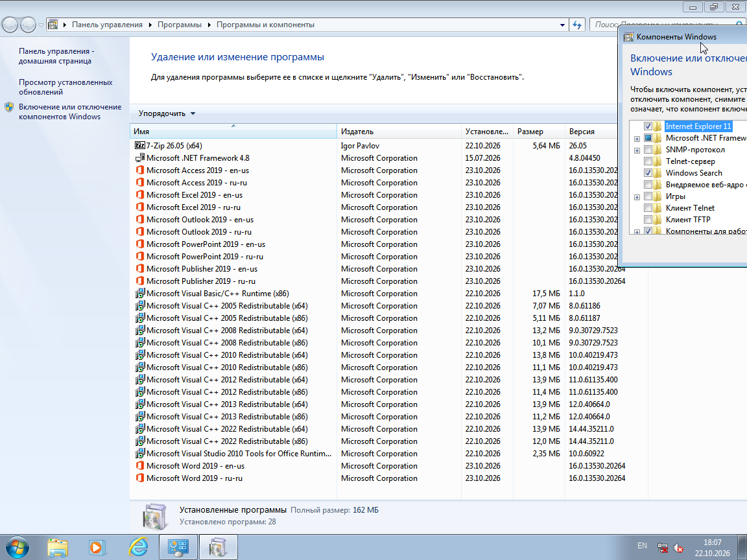Launch Windows Media Player from the taskbar
This screenshot has width=747, height=560.
click(x=97, y=548)
